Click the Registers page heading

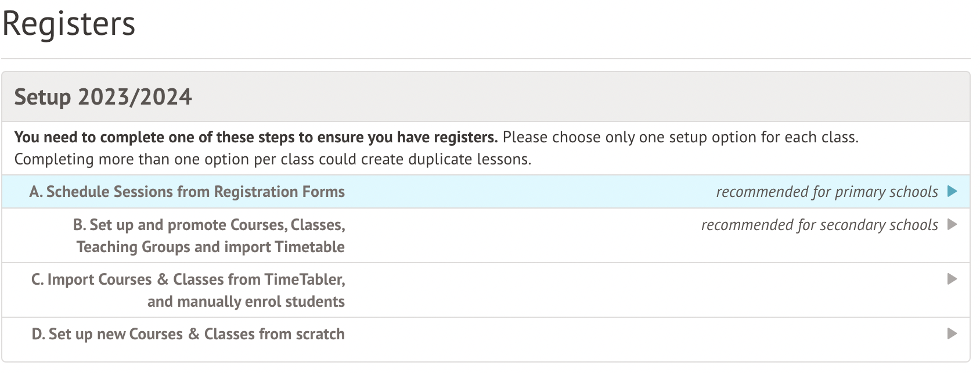pyautogui.click(x=69, y=24)
